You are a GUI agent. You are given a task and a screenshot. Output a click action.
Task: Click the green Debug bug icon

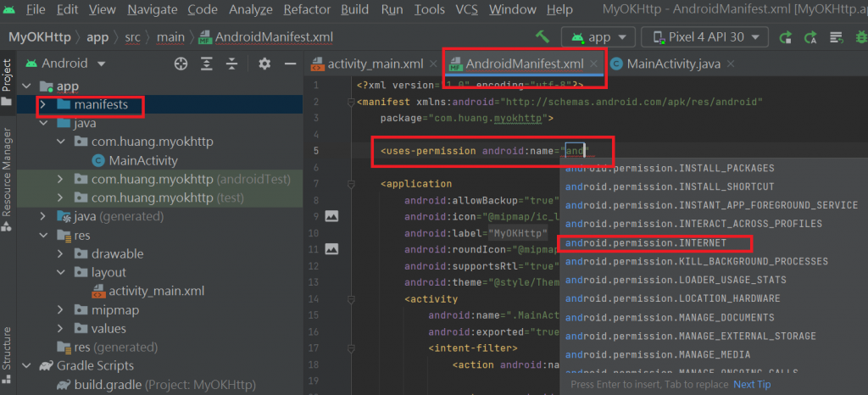click(861, 37)
